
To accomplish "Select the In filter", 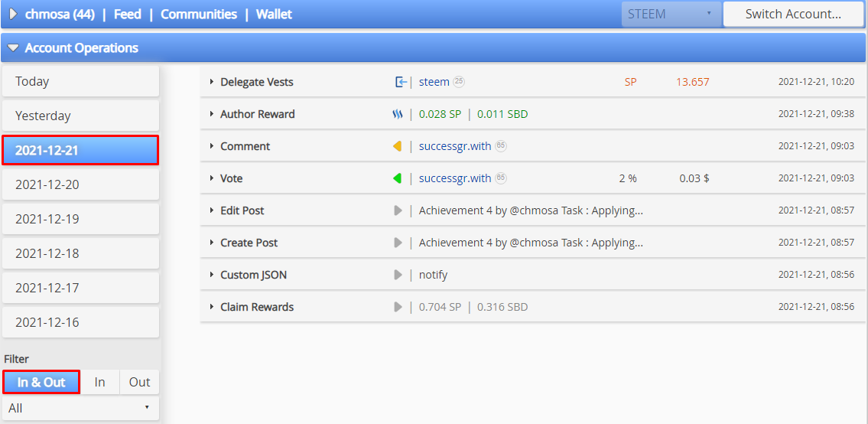I will pos(99,383).
